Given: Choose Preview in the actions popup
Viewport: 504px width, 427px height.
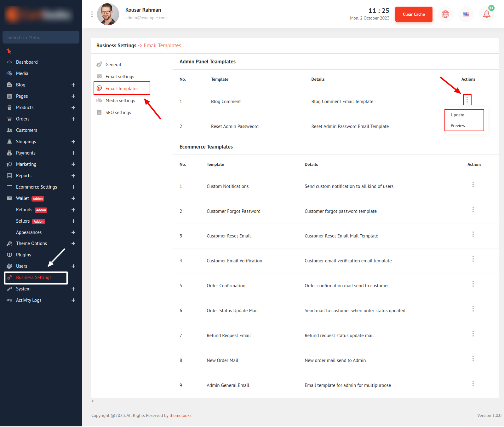Looking at the screenshot, I should (x=458, y=126).
